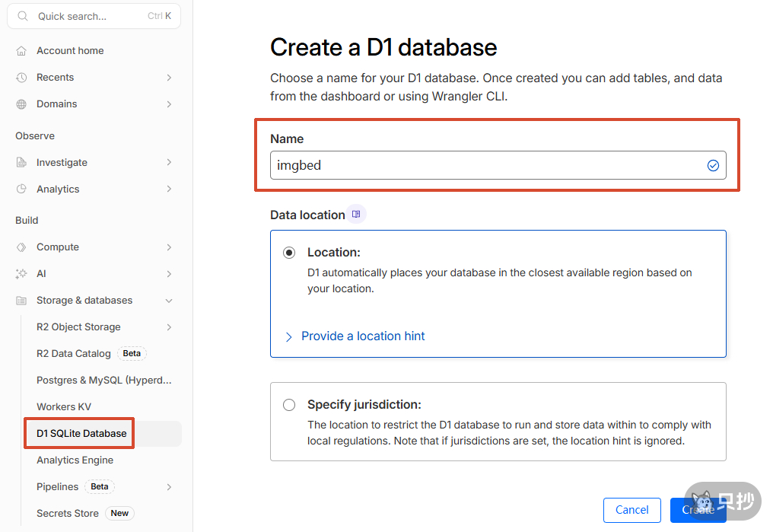Open D1 SQLite Database menu item

point(81,433)
